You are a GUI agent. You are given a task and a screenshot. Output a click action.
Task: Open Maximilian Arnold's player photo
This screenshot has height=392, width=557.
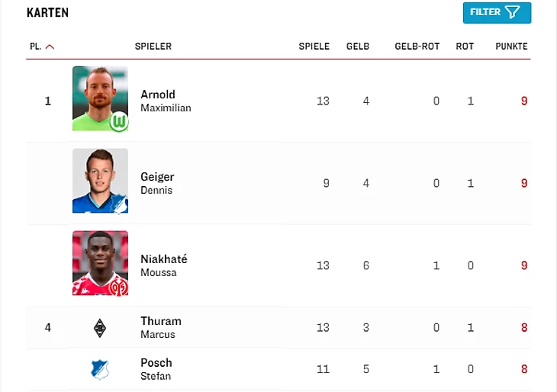[100, 98]
